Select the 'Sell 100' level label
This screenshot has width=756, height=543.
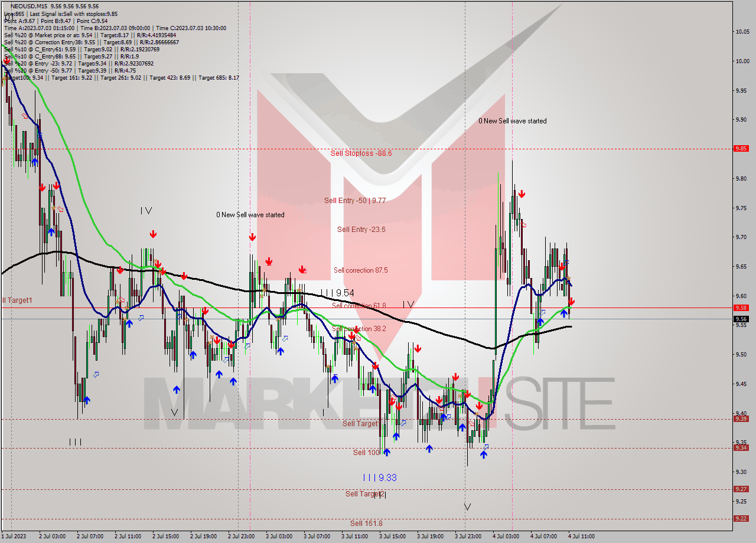366,453
